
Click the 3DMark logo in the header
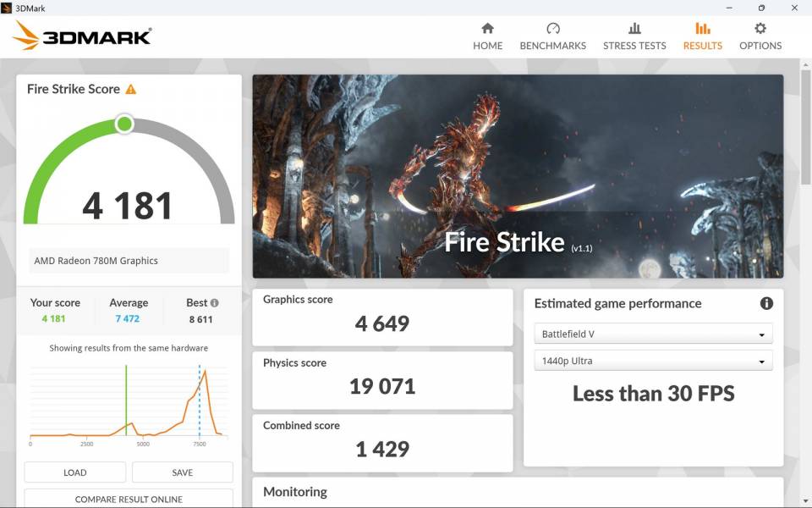[82, 36]
